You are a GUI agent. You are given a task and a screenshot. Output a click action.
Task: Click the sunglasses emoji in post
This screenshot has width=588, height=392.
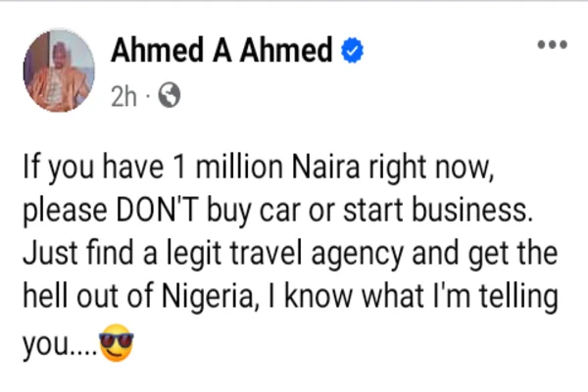coord(116,346)
